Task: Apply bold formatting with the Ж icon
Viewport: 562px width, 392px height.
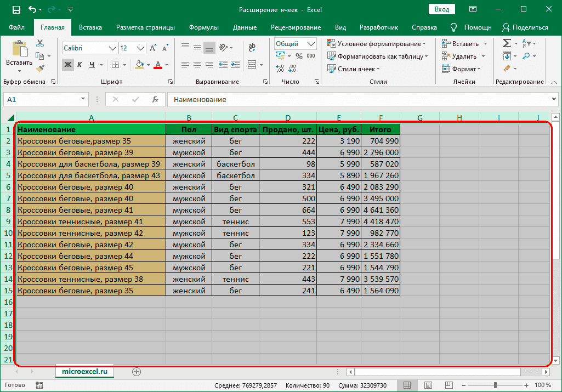Action: tap(68, 65)
